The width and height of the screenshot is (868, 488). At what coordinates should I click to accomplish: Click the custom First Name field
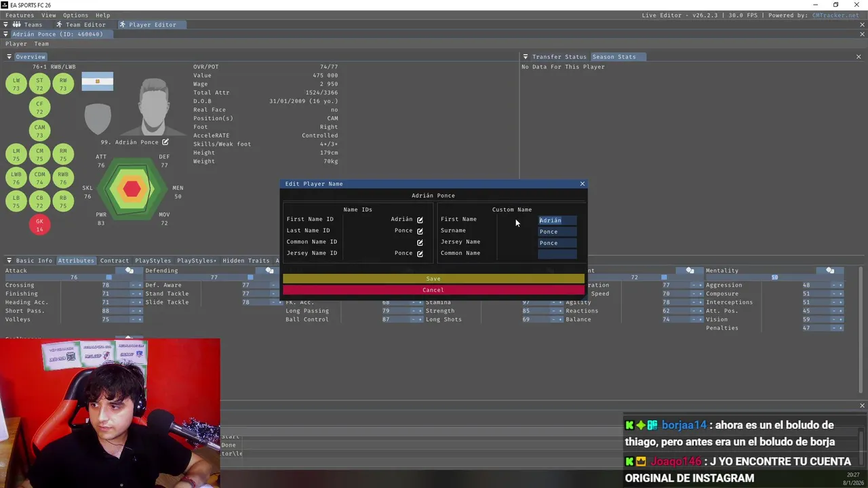click(x=557, y=220)
